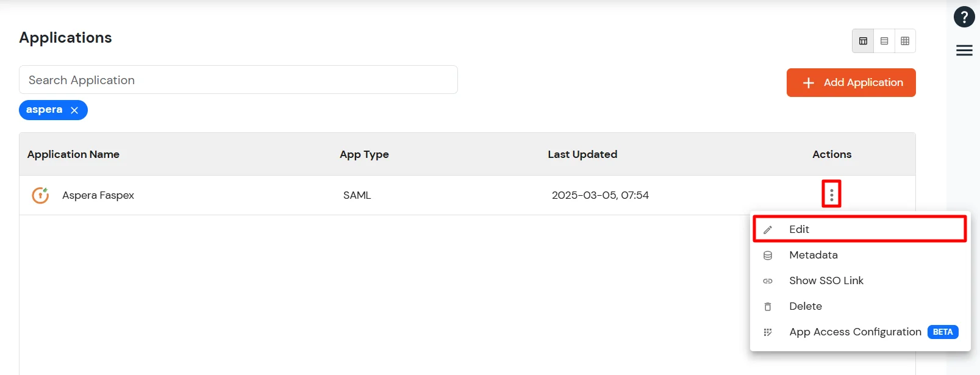Click the Aspera Faspex application name
The width and height of the screenshot is (980, 375).
click(98, 195)
